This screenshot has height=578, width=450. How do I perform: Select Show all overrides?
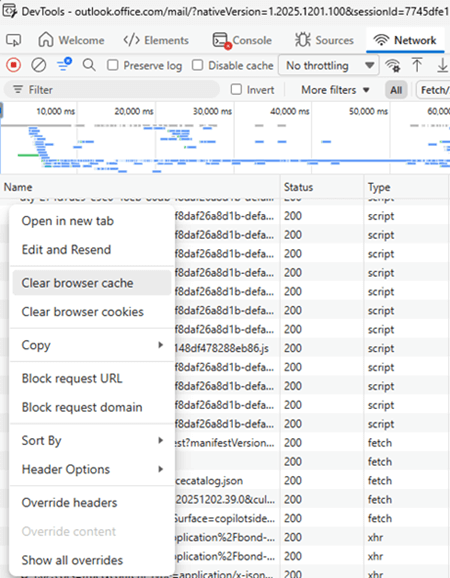pos(92,560)
